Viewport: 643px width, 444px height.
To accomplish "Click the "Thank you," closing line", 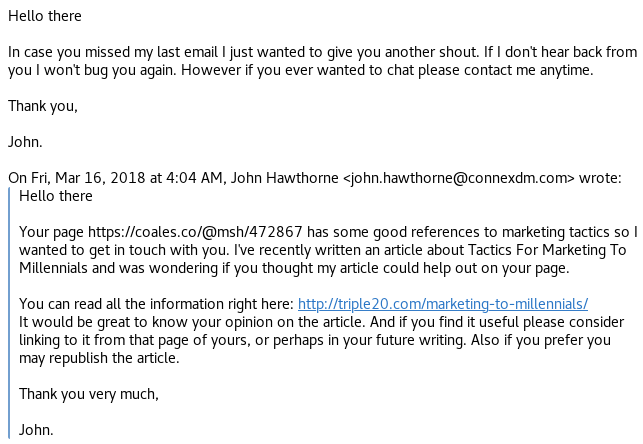I will click(43, 105).
